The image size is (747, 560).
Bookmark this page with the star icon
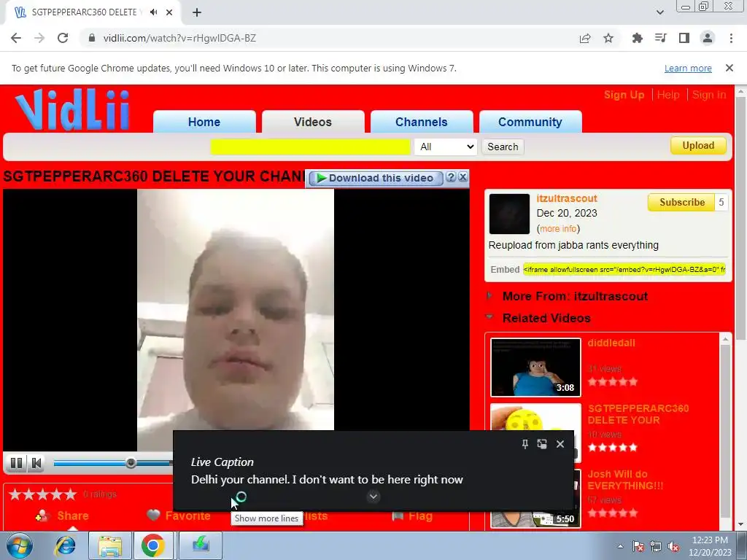[x=608, y=38]
